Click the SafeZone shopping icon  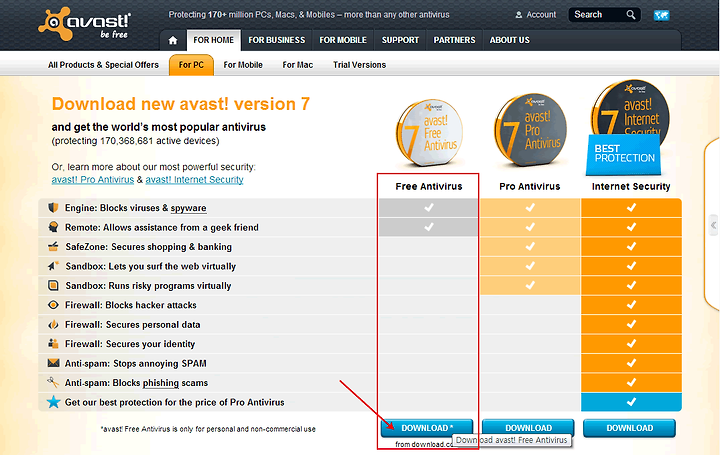53,247
